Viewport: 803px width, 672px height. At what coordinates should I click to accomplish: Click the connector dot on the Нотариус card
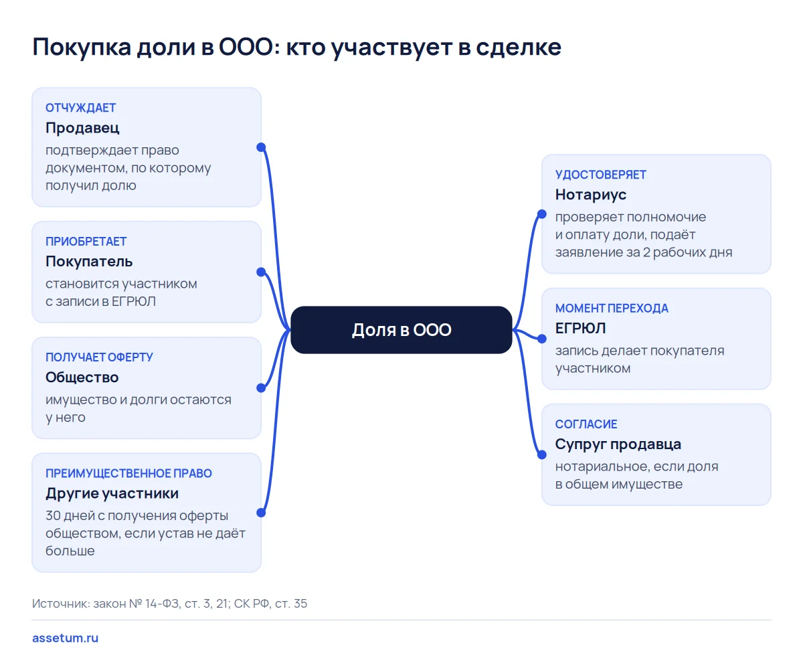(542, 214)
